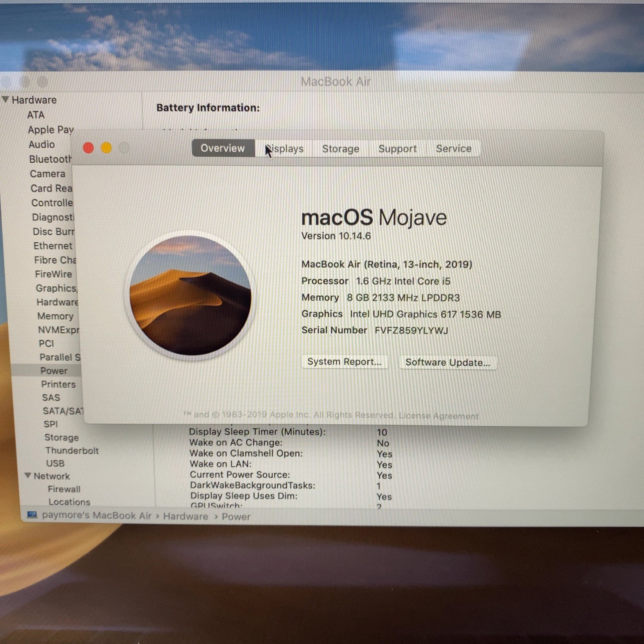Collapse the Network section triangle

pyautogui.click(x=28, y=476)
